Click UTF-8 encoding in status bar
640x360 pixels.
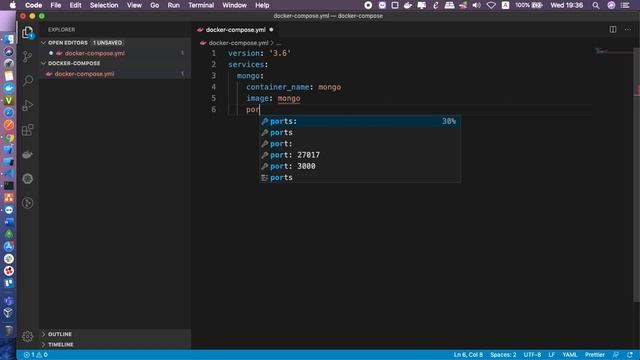[532, 355]
